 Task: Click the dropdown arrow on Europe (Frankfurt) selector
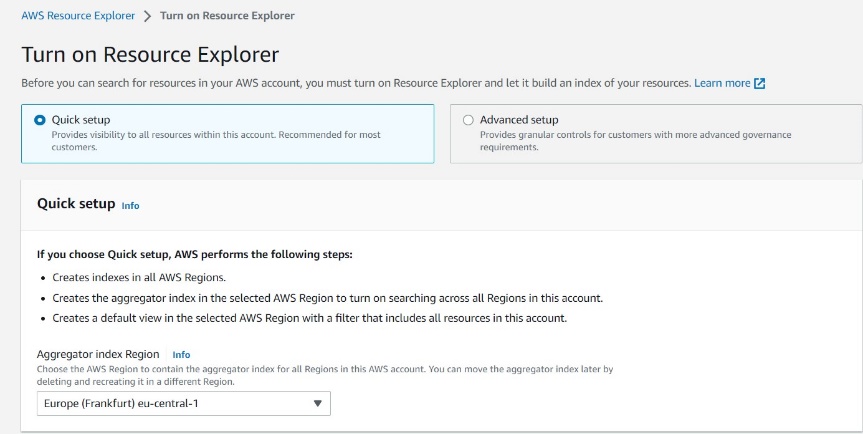[x=318, y=403]
